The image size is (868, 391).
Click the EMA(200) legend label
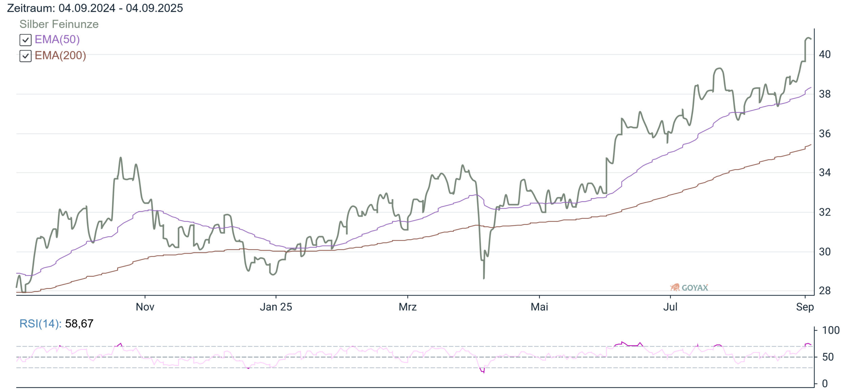(x=60, y=55)
